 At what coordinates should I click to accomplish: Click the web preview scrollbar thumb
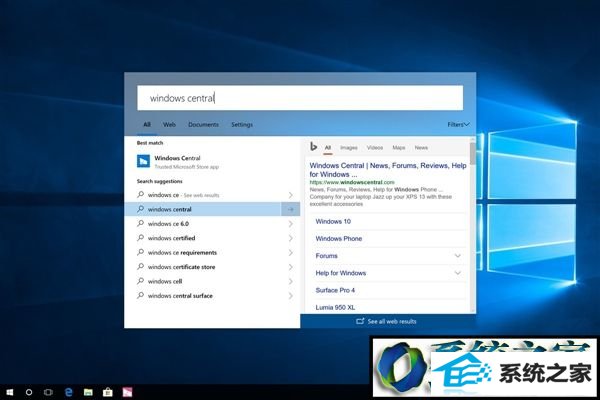pos(473,154)
